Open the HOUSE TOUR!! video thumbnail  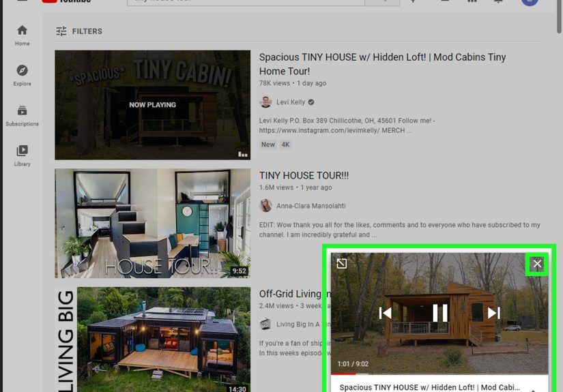tap(153, 224)
